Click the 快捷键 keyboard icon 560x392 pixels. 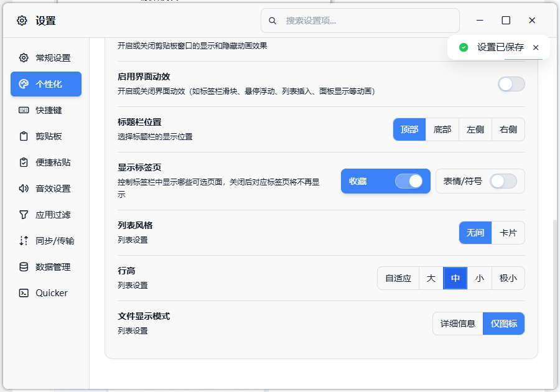pos(24,110)
